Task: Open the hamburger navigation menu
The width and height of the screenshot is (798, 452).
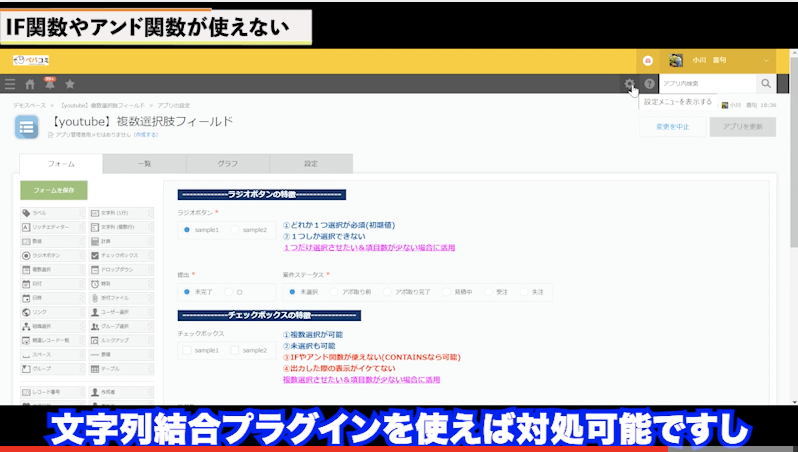Action: click(10, 84)
